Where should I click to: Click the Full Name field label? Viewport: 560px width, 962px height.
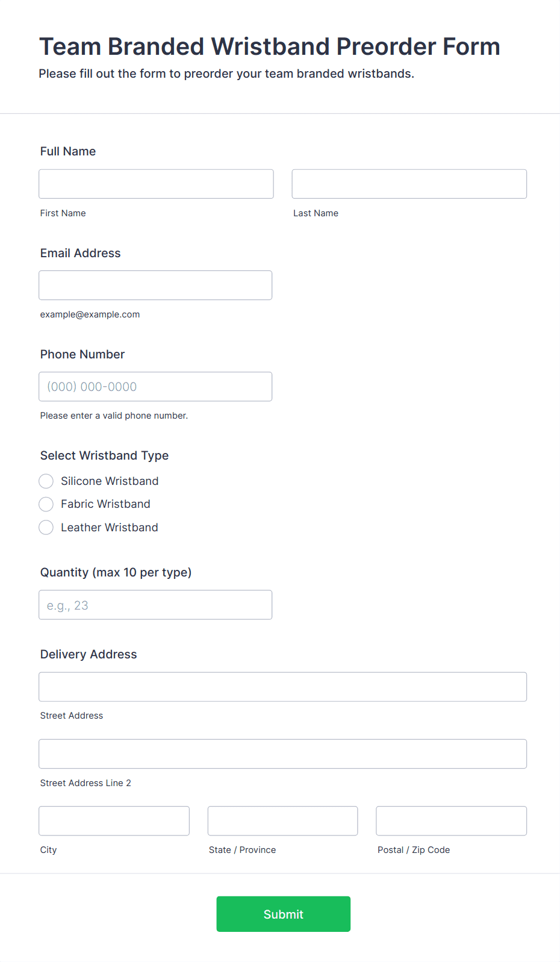68,151
